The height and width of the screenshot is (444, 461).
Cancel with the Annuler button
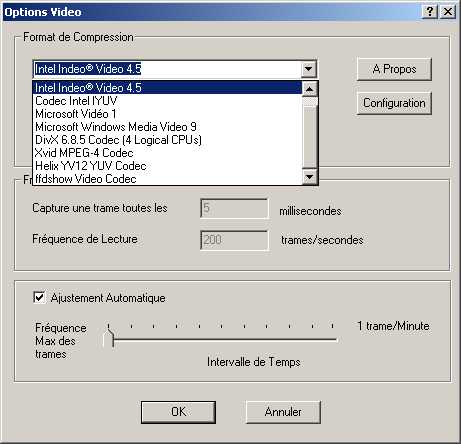tap(283, 412)
